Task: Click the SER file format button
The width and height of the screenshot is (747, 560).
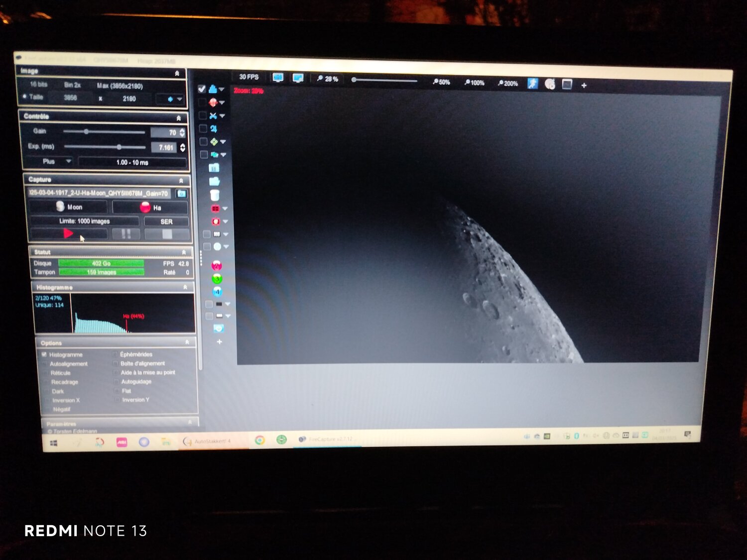Action: (x=166, y=222)
